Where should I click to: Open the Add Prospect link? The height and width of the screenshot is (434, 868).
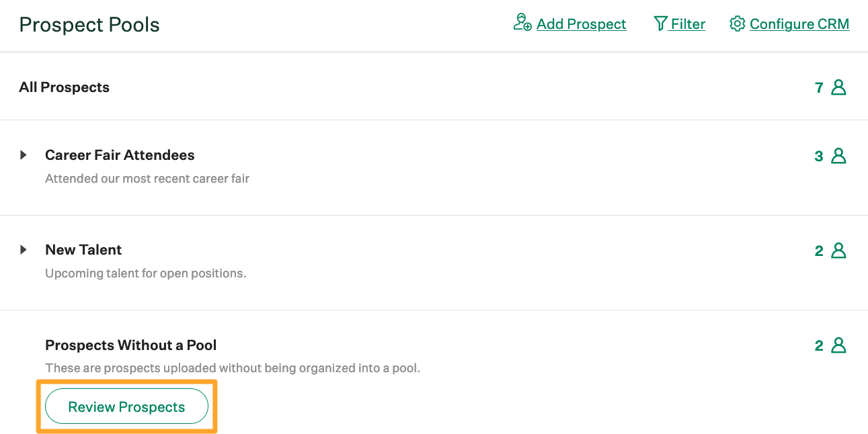(581, 24)
